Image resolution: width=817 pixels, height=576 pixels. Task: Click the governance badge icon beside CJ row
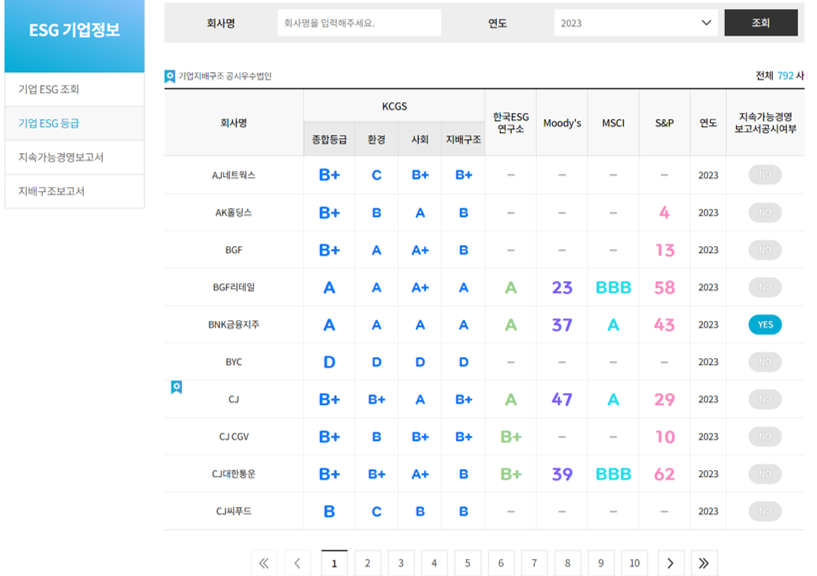tap(177, 387)
